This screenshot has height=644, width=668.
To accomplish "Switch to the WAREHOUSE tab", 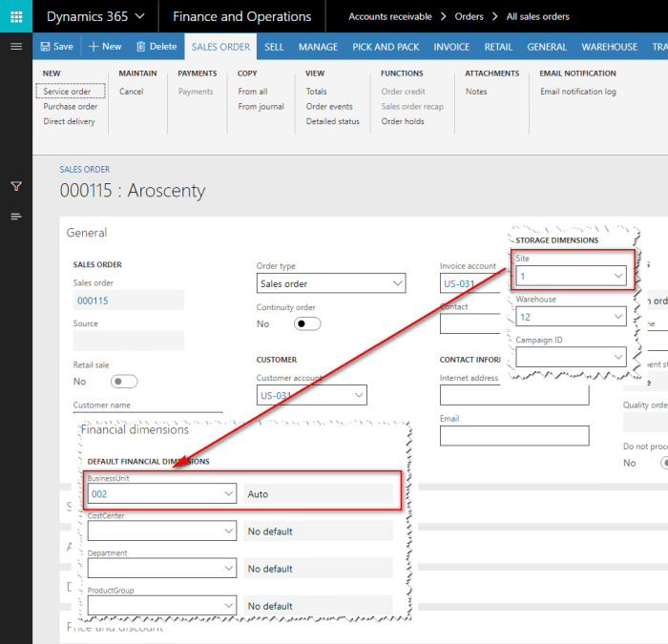I will point(610,47).
